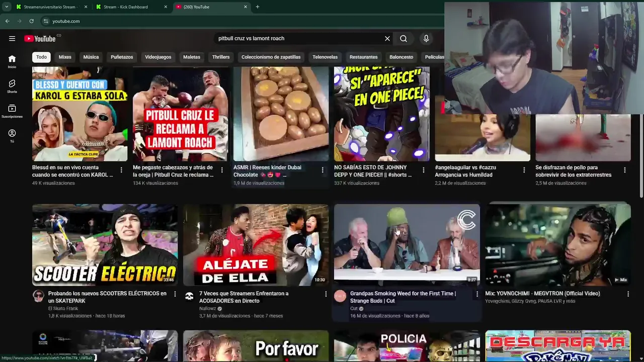Select the Puñetazos filter chip
644x362 pixels.
click(x=122, y=57)
